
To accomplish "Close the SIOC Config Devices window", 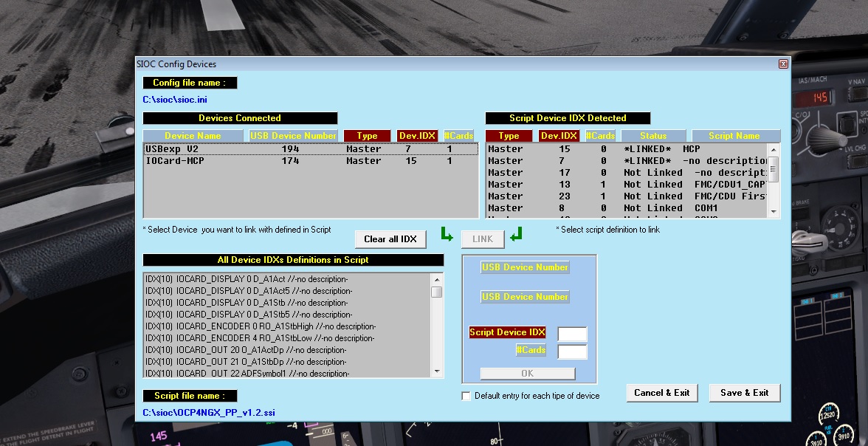I will (783, 64).
